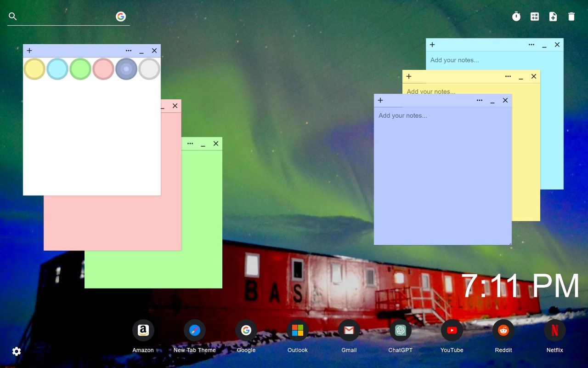588x368 pixels.
Task: Focus the search input field
Action: (66, 17)
